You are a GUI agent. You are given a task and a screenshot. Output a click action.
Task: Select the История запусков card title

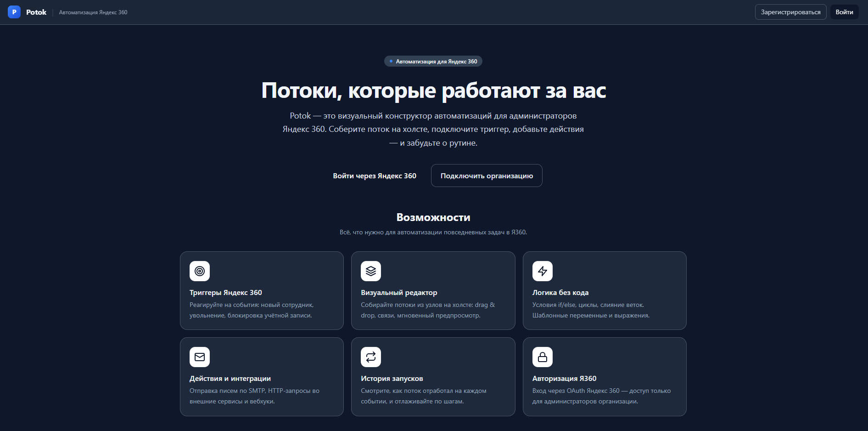coord(392,379)
